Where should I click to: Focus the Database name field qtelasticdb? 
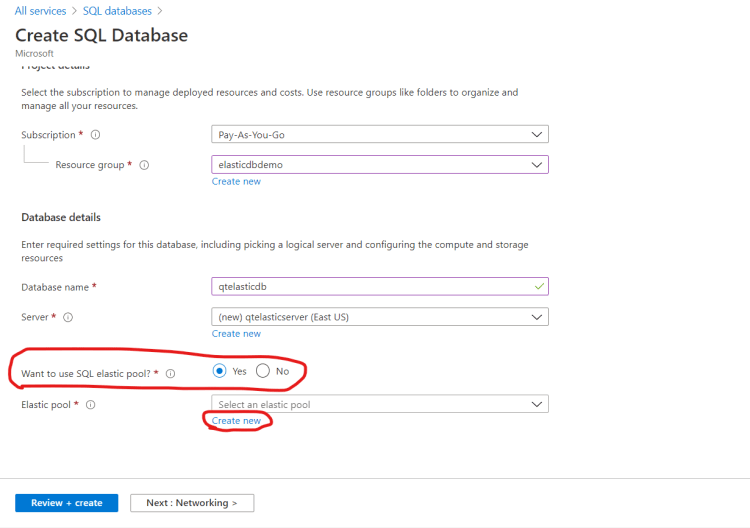(380, 286)
